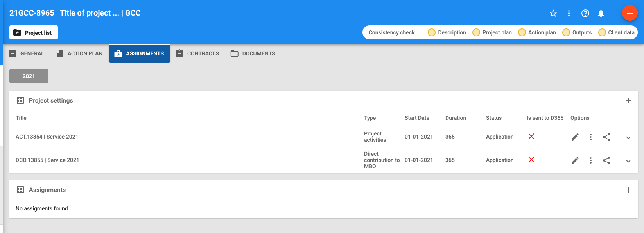This screenshot has width=644, height=233.
Task: Click the orange plus floating button
Action: 630,13
